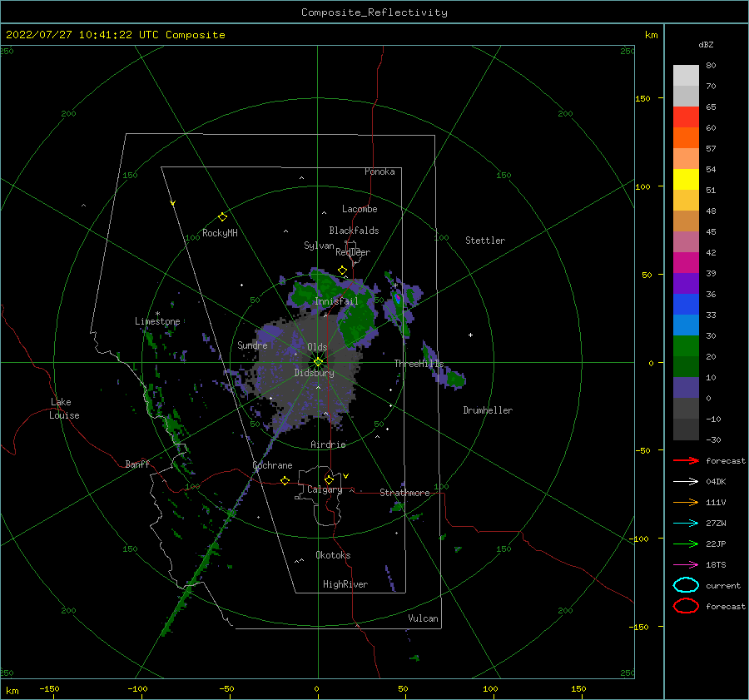This screenshot has height=700, width=749.
Task: Click the yellow diamond marker beside RockyMH
Action: coord(222,217)
